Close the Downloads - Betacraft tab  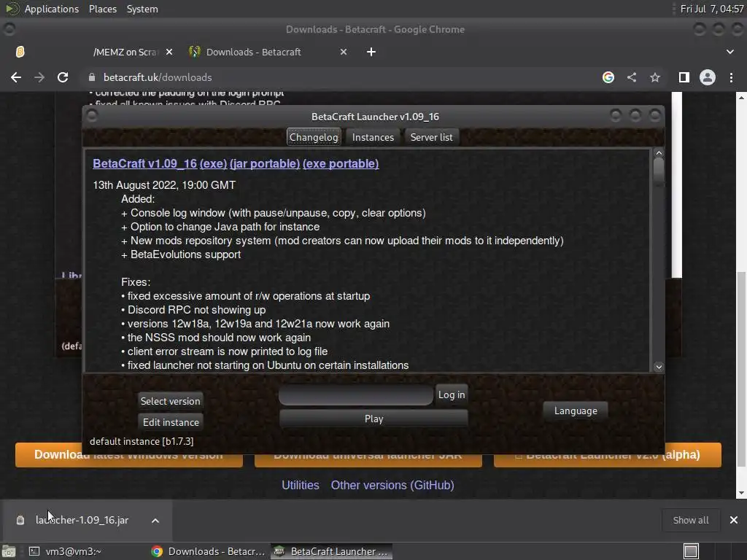pos(344,52)
